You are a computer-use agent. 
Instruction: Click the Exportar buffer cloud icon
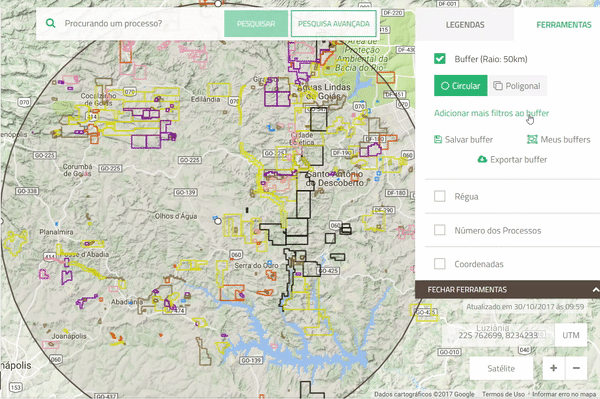[483, 159]
